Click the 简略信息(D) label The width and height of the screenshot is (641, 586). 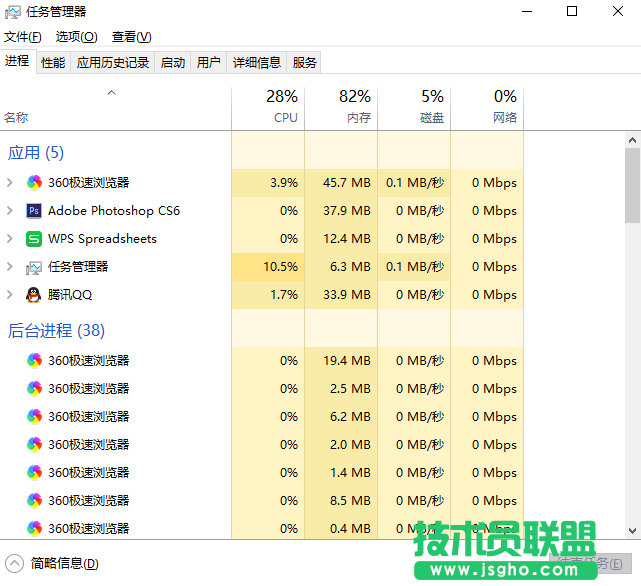(x=65, y=564)
